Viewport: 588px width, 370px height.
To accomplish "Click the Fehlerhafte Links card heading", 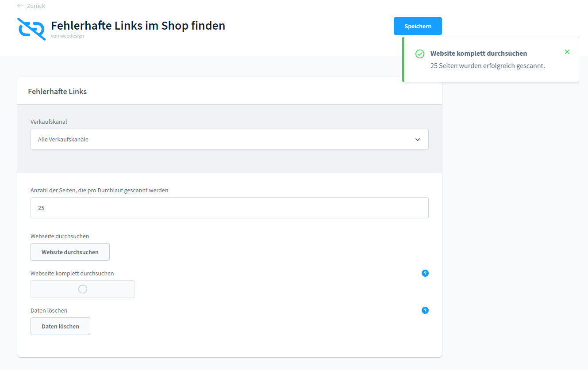I will coord(58,92).
